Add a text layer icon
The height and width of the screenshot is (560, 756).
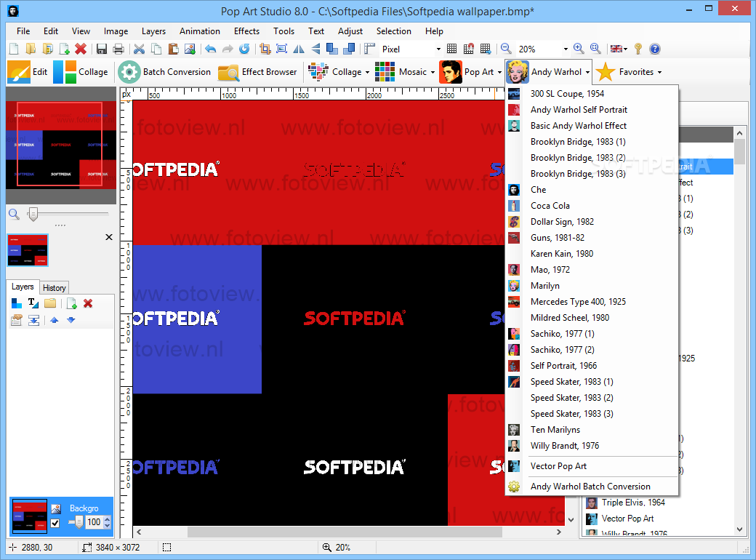click(33, 303)
